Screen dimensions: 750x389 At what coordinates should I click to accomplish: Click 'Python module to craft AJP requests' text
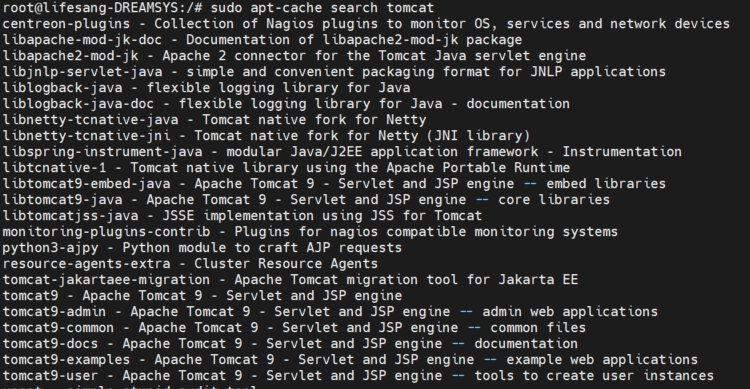pos(262,248)
